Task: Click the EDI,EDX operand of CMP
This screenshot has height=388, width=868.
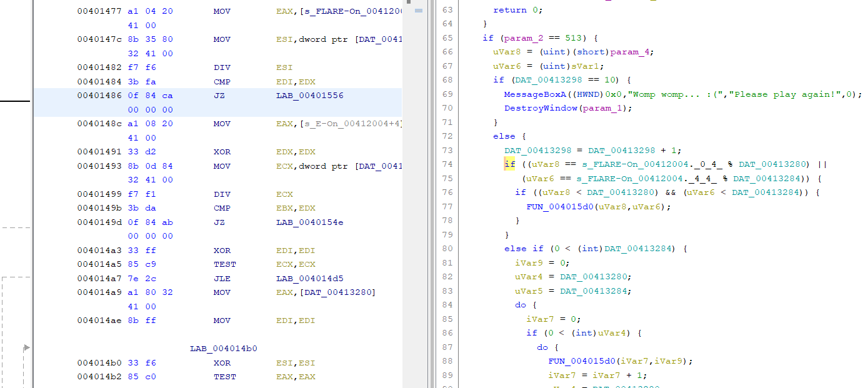Action: click(296, 82)
